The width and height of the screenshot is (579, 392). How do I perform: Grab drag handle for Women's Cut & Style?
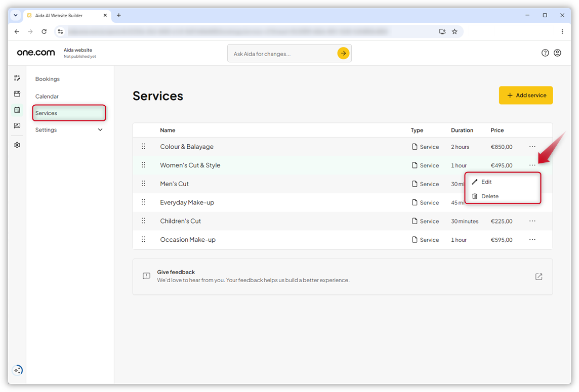coord(144,165)
